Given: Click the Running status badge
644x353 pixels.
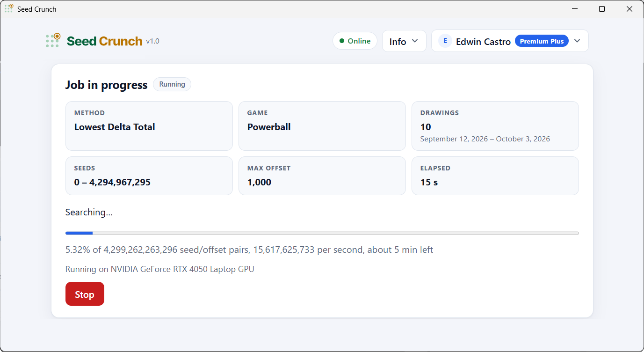Looking at the screenshot, I should pyautogui.click(x=172, y=84).
